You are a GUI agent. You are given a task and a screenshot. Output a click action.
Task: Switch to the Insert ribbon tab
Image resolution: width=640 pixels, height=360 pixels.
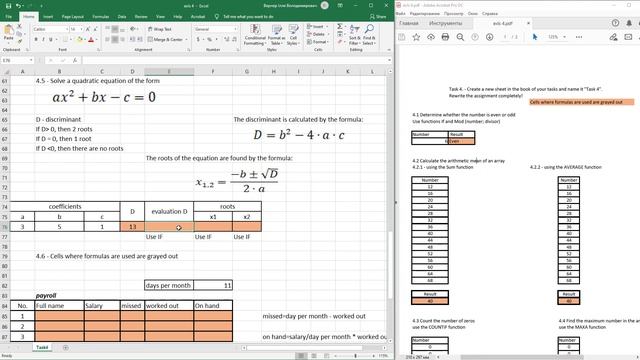coord(48,17)
